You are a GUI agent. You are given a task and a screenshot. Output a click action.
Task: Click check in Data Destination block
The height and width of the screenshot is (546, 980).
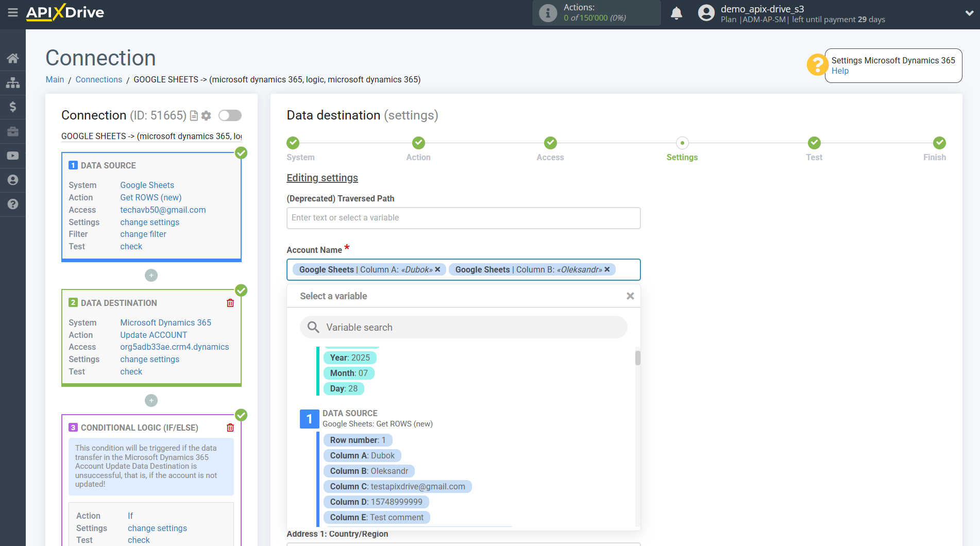tap(131, 371)
